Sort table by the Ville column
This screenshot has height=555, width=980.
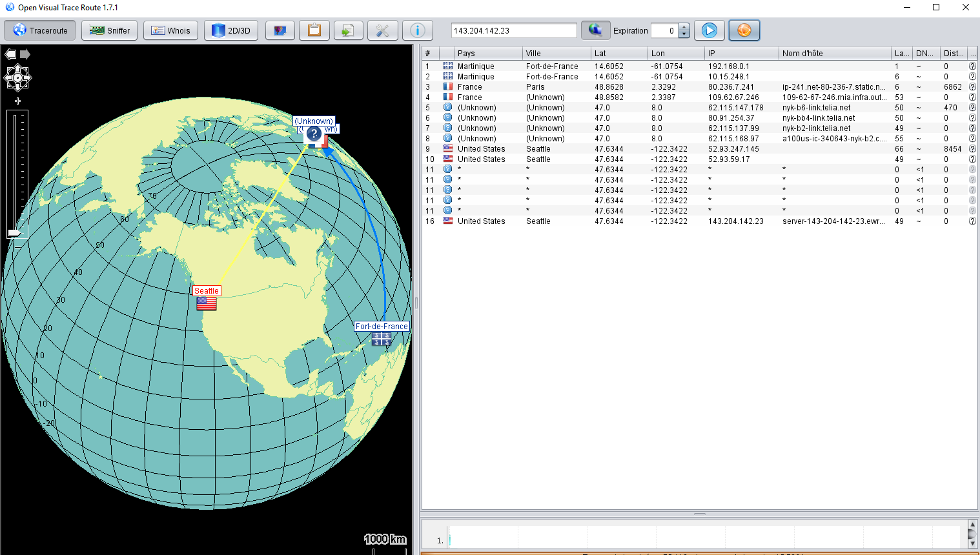point(556,53)
